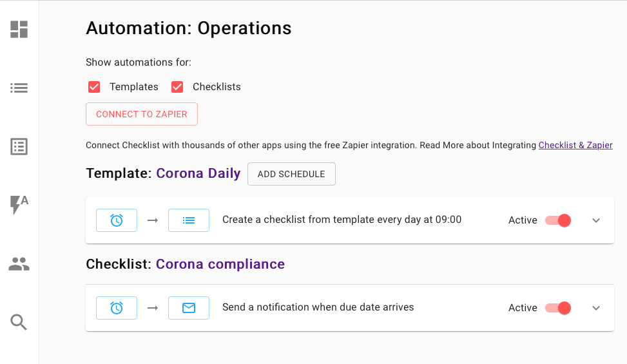Expand the Send a notification automation row
This screenshot has height=364, width=627.
pyautogui.click(x=596, y=308)
